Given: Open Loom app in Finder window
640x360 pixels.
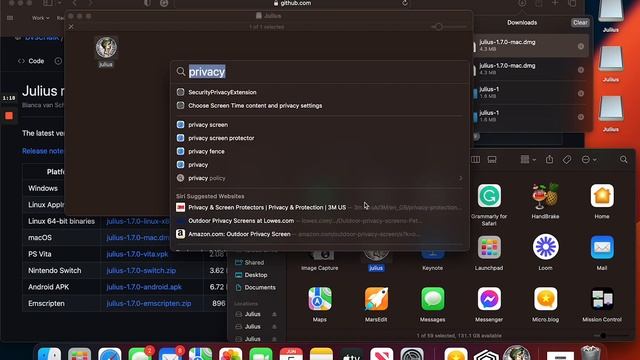Looking at the screenshot, I should [x=545, y=247].
